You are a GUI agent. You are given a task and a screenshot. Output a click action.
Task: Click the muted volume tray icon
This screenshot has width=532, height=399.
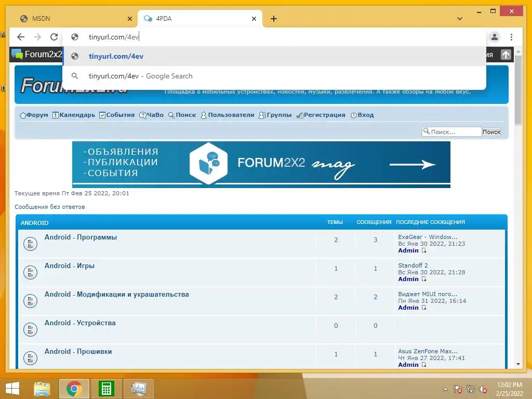(483, 389)
